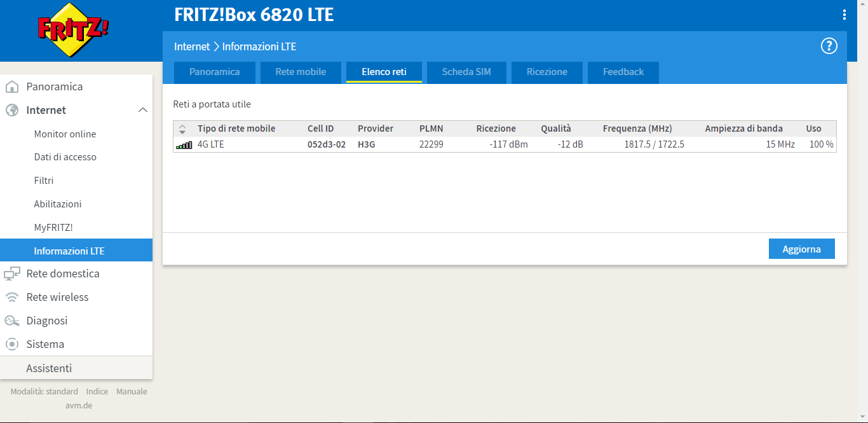Open Assistenti in the sidebar
Image resolution: width=868 pixels, height=423 pixels.
point(49,368)
